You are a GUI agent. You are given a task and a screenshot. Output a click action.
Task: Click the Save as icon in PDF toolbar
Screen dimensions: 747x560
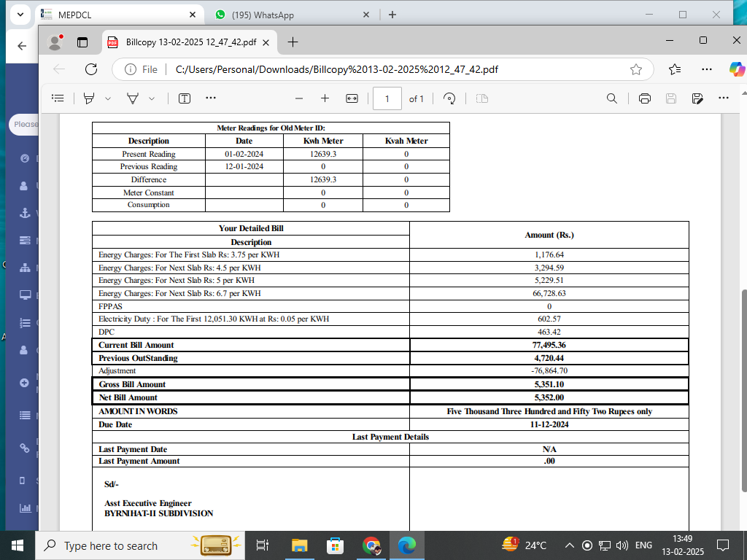697,98
